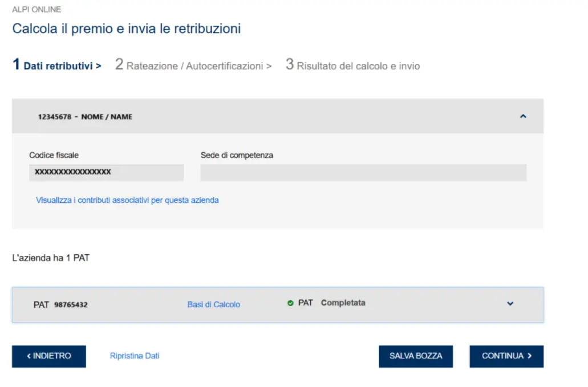588x387 pixels.
Task: Click the Calcola il premio page heading
Action: click(126, 28)
